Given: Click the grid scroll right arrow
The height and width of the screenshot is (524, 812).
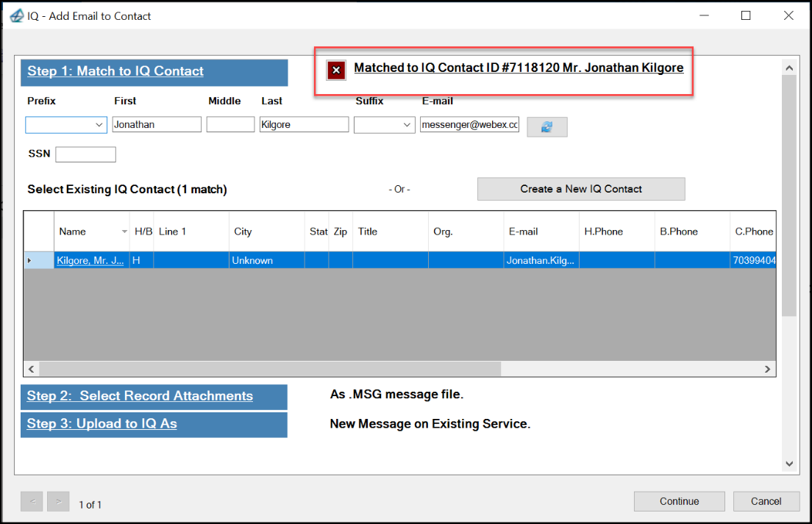Looking at the screenshot, I should point(767,369).
